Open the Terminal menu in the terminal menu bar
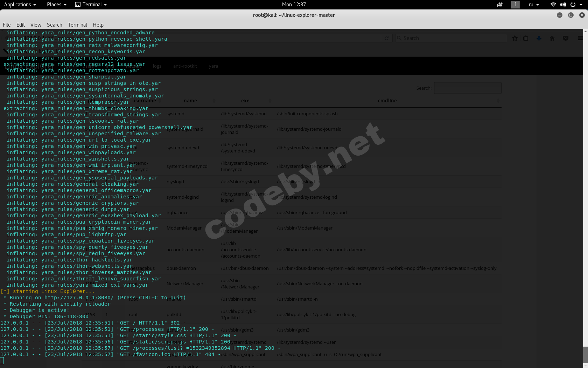The width and height of the screenshot is (588, 368). coord(77,25)
